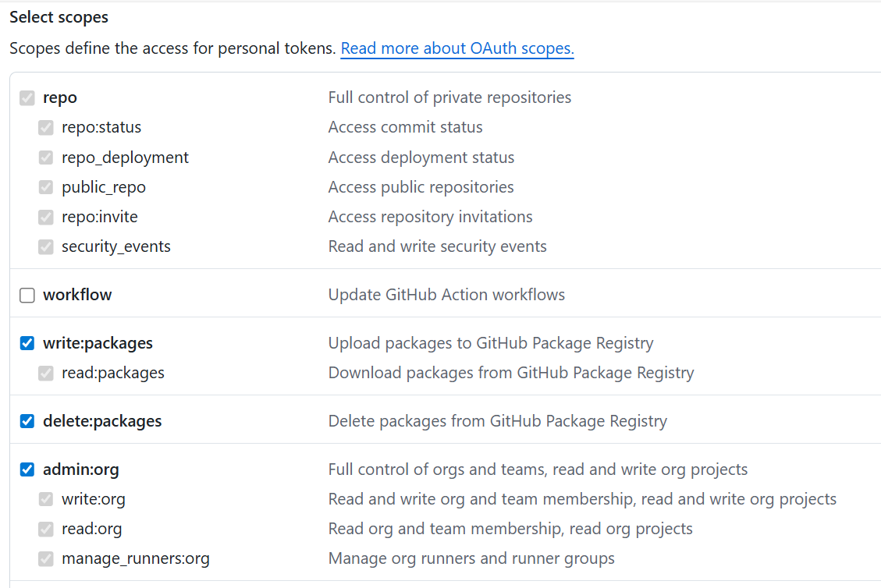Toggle the manage_runners:org checkbox

[46, 559]
